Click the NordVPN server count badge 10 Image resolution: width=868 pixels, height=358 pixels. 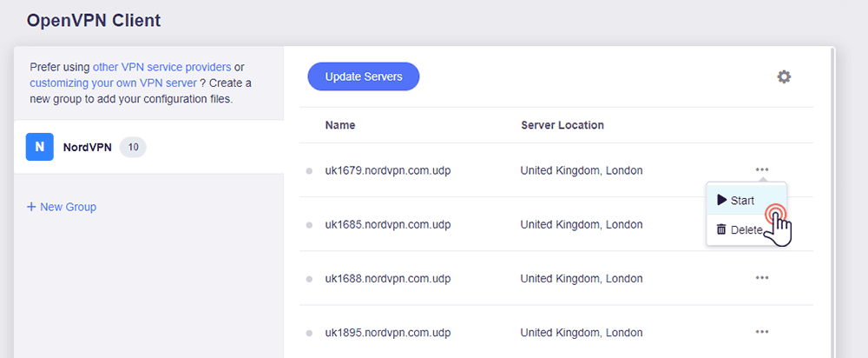pyautogui.click(x=133, y=148)
